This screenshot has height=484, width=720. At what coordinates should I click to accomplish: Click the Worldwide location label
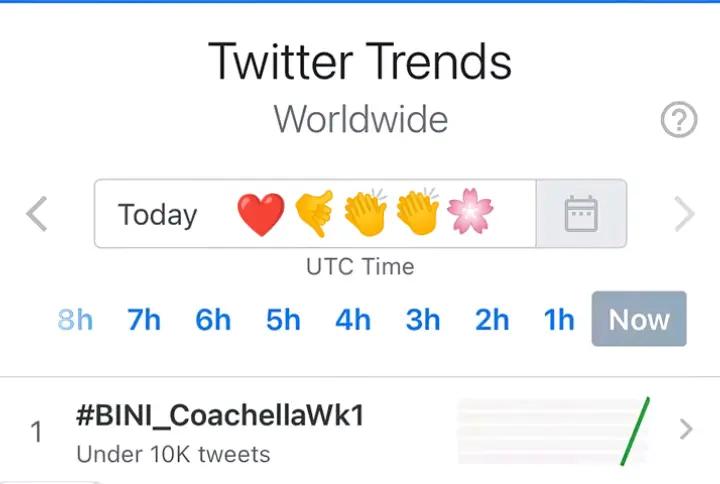[360, 119]
